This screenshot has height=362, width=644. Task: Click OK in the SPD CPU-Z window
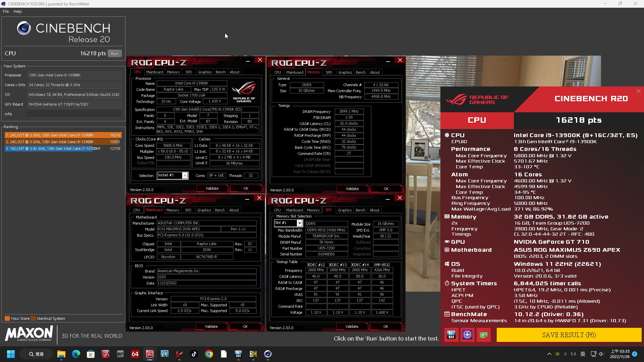pos(386,326)
